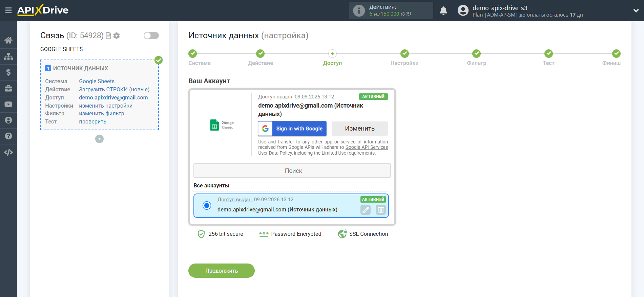
Task: Open the briefcase icon in sidebar
Action: [8, 88]
